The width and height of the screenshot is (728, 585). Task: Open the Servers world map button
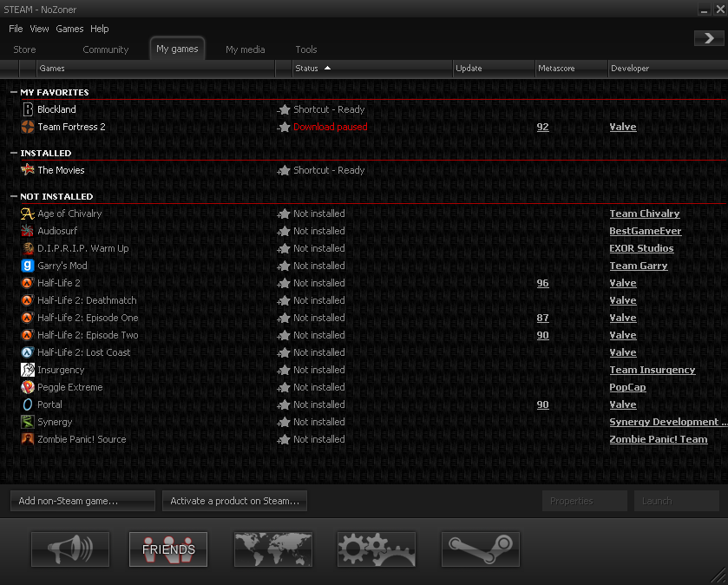tap(272, 549)
